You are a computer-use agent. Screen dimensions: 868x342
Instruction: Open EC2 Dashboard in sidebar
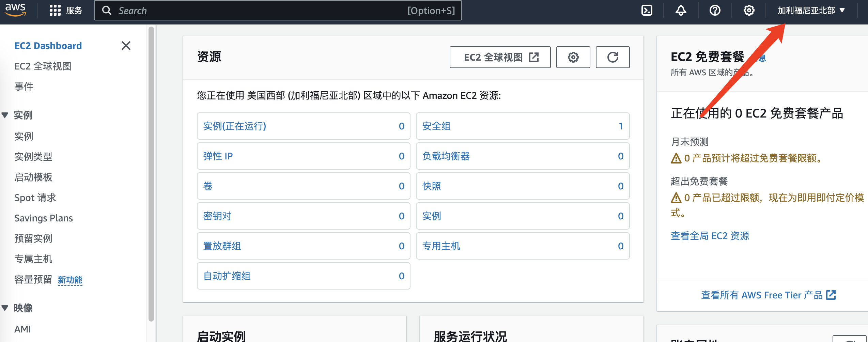(48, 46)
